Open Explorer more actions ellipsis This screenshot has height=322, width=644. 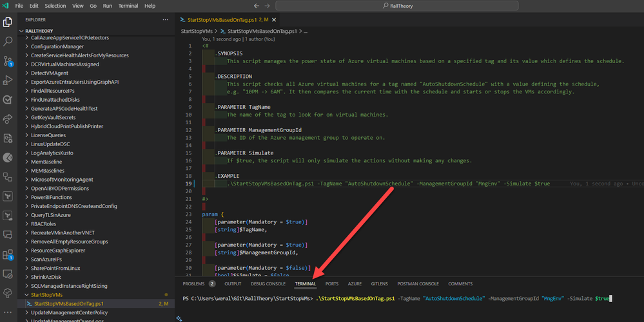tap(165, 20)
